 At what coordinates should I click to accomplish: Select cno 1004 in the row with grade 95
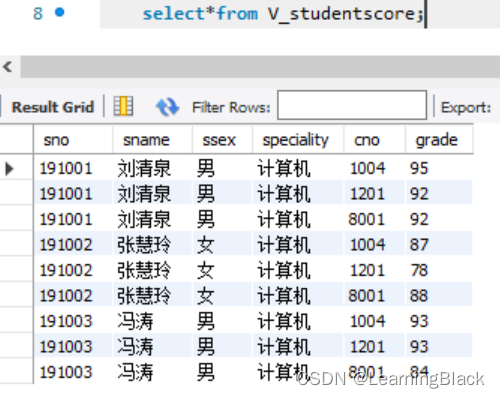pos(375,168)
